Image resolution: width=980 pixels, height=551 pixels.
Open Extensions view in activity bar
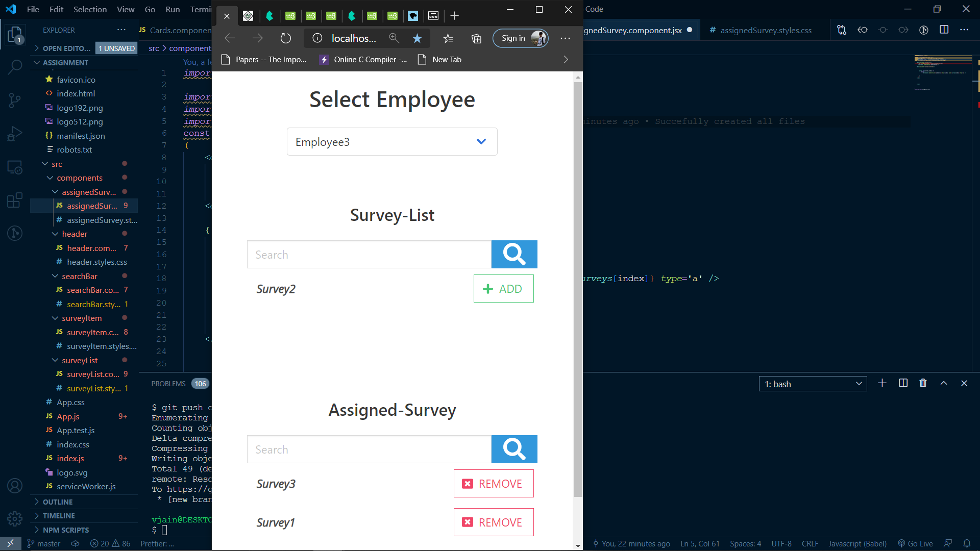[15, 200]
